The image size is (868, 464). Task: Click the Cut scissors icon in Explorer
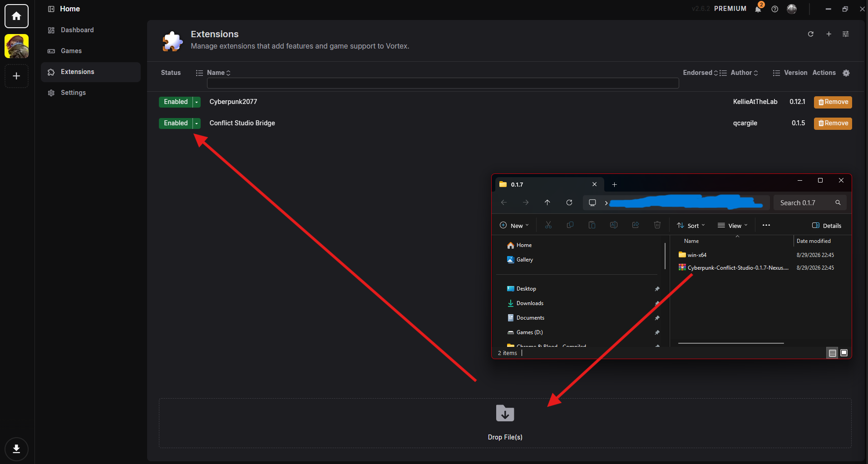tap(548, 225)
